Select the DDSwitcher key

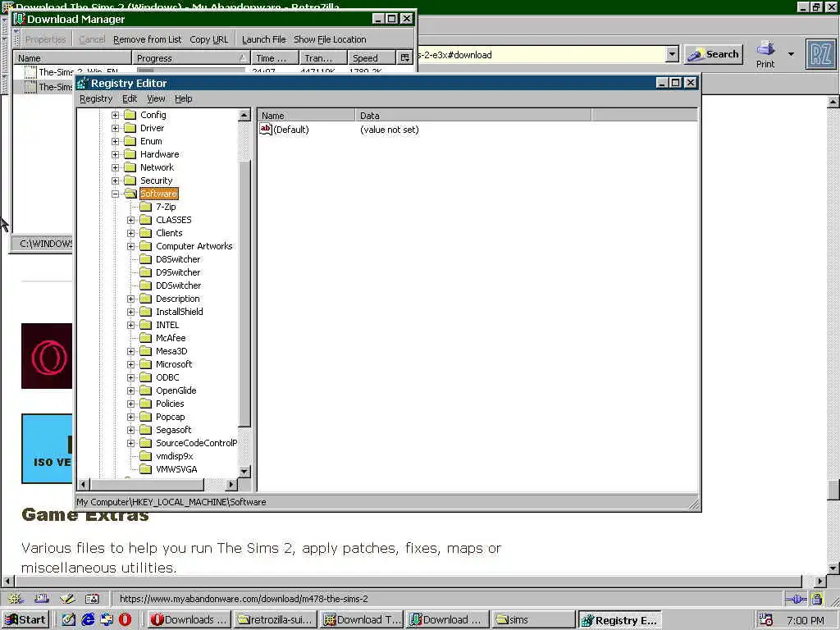coord(178,285)
